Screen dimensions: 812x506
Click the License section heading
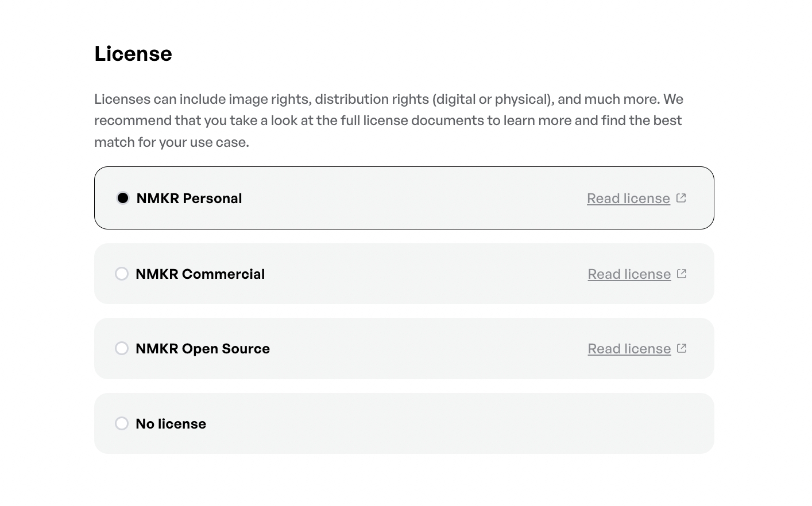click(133, 54)
